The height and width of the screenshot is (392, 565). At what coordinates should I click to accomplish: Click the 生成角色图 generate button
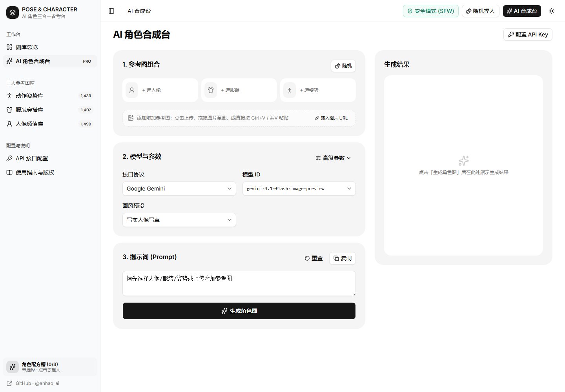239,311
